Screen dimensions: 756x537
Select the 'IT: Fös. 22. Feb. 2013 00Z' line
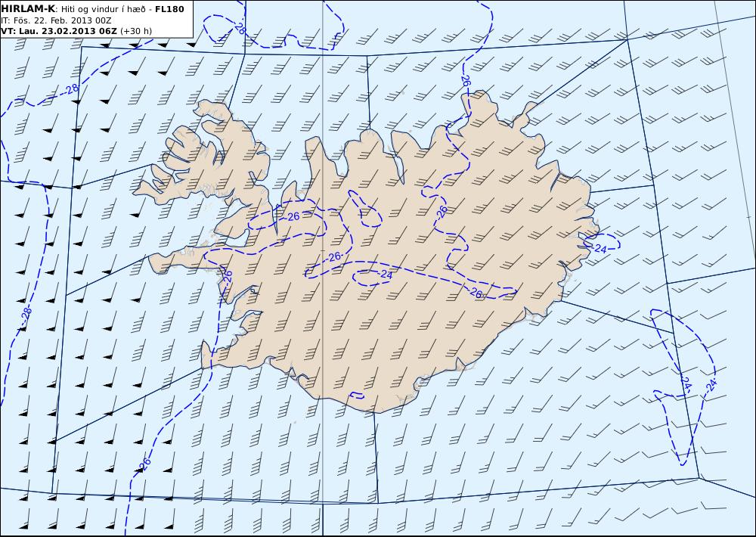tap(56, 20)
